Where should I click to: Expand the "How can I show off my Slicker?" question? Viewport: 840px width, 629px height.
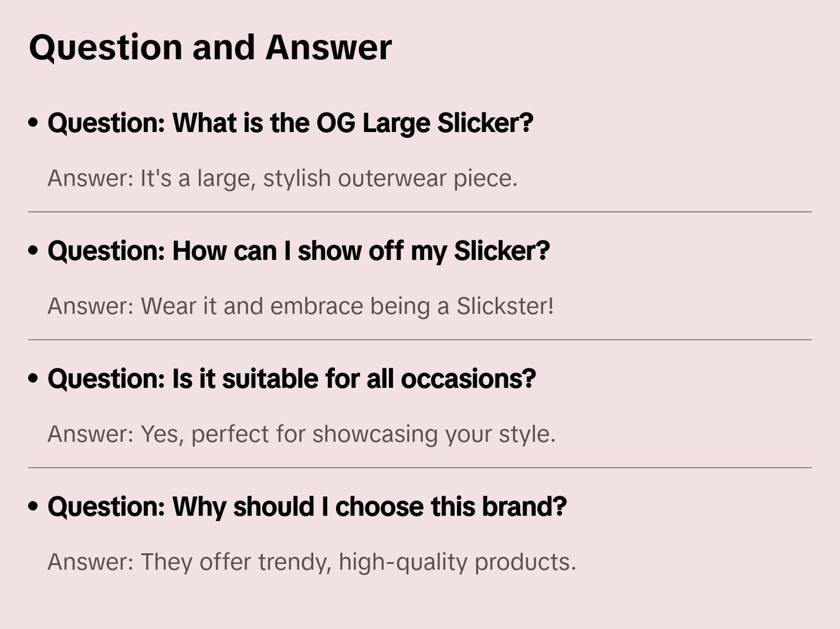[299, 251]
